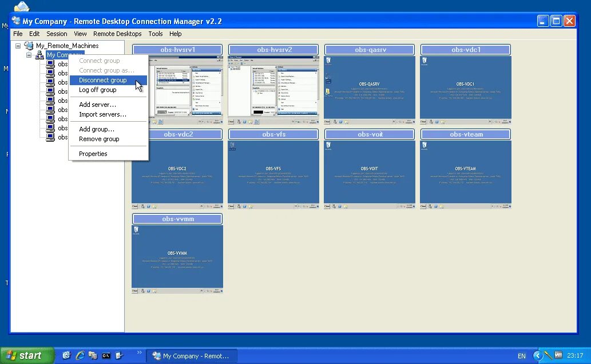Click My Company - Remot... taskbar button
The width and height of the screenshot is (591, 364).
coord(192,356)
